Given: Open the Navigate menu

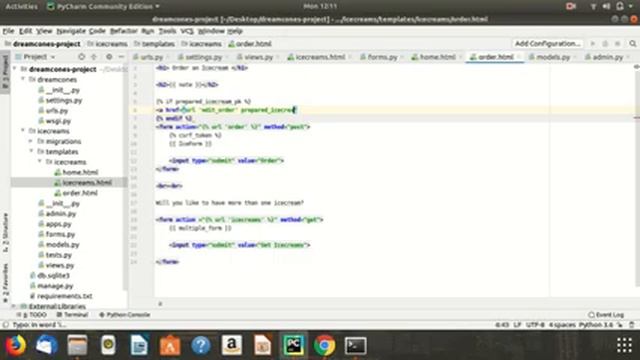Looking at the screenshot, I should (x=71, y=31).
